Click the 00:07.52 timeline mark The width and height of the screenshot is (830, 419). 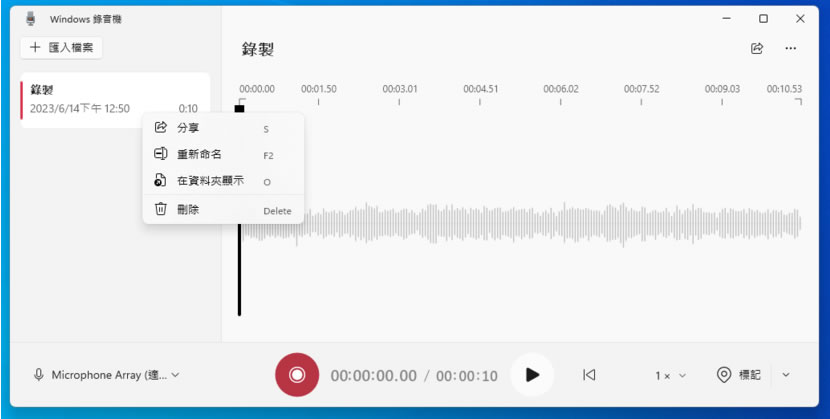click(641, 89)
